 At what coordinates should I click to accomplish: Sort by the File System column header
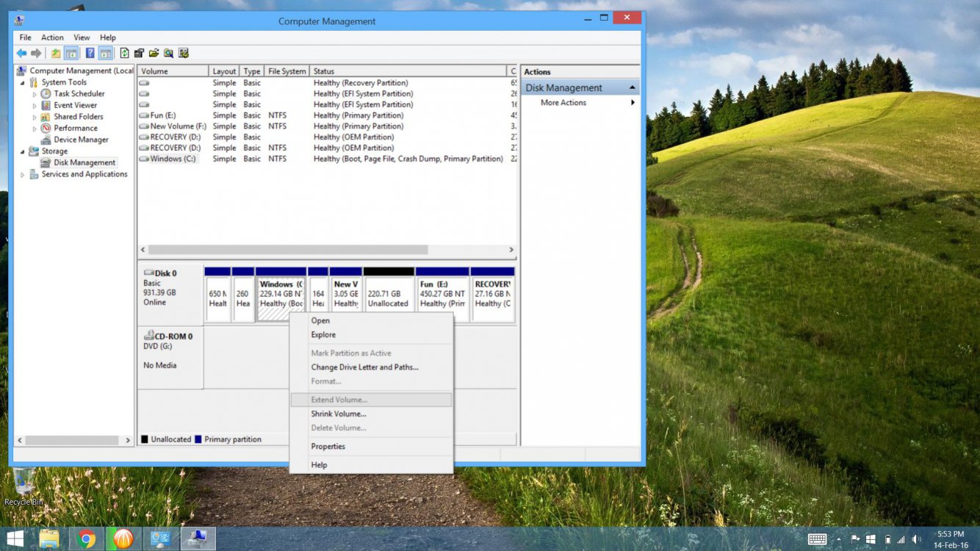click(287, 71)
